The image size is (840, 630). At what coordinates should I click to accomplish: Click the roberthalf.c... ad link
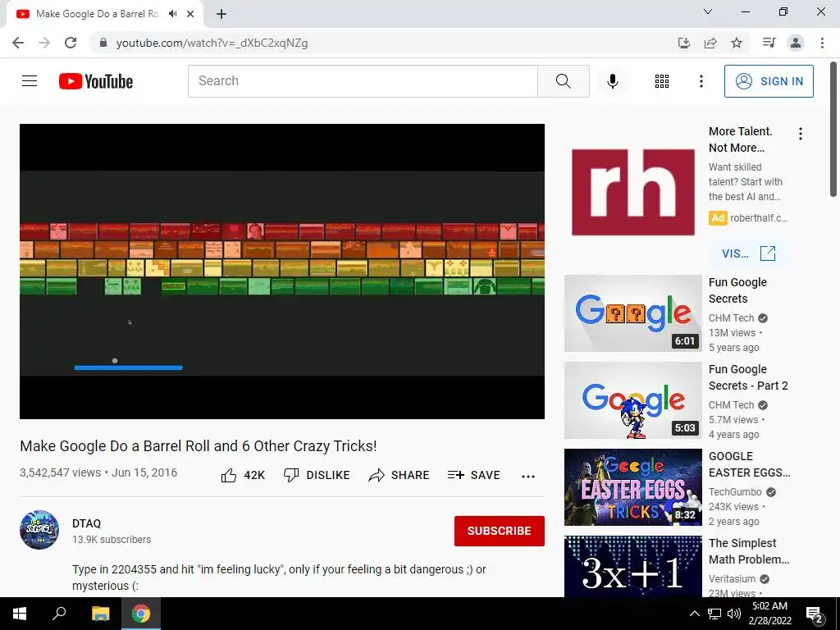click(759, 218)
